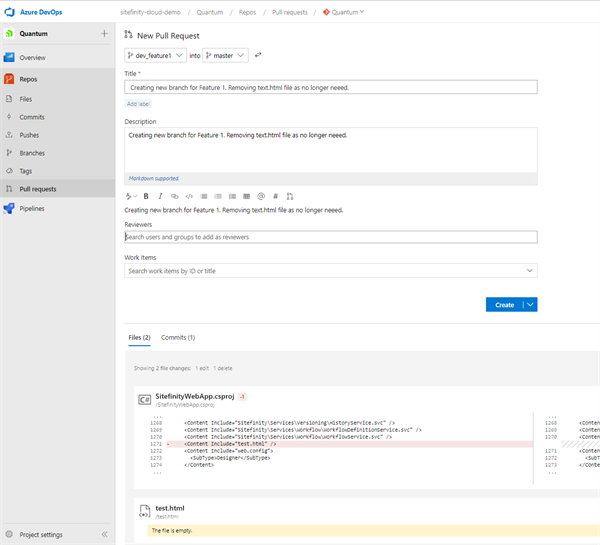
Task: Click the '1 delete' summary text
Action: pyautogui.click(x=223, y=368)
